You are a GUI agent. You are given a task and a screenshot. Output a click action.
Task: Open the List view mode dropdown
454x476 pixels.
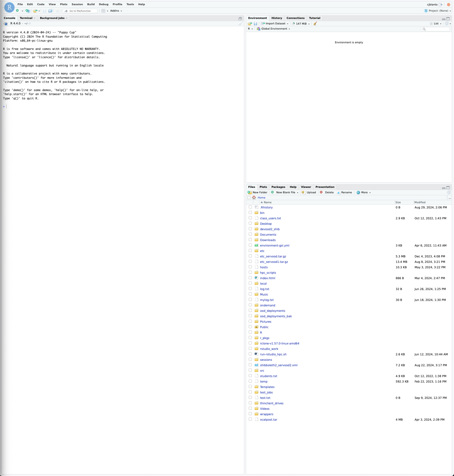pos(436,24)
